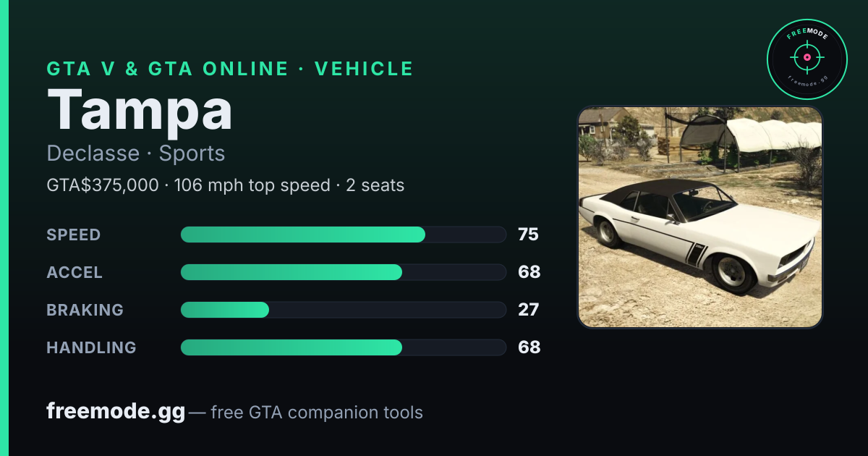The image size is (868, 456).
Task: Click the freemode.gg site link text
Action: click(x=116, y=412)
